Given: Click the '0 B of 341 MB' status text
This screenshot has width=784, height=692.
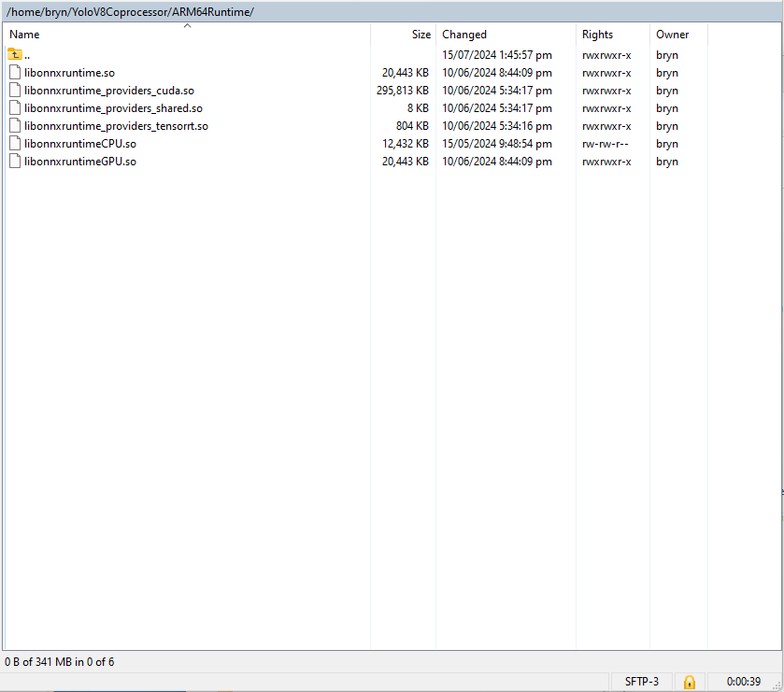Looking at the screenshot, I should pyautogui.click(x=60, y=662).
